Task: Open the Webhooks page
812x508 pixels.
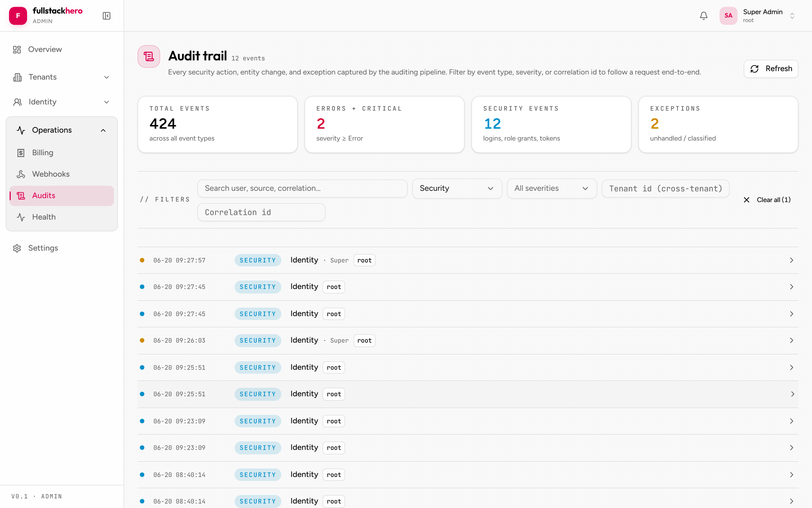Action: (62, 174)
